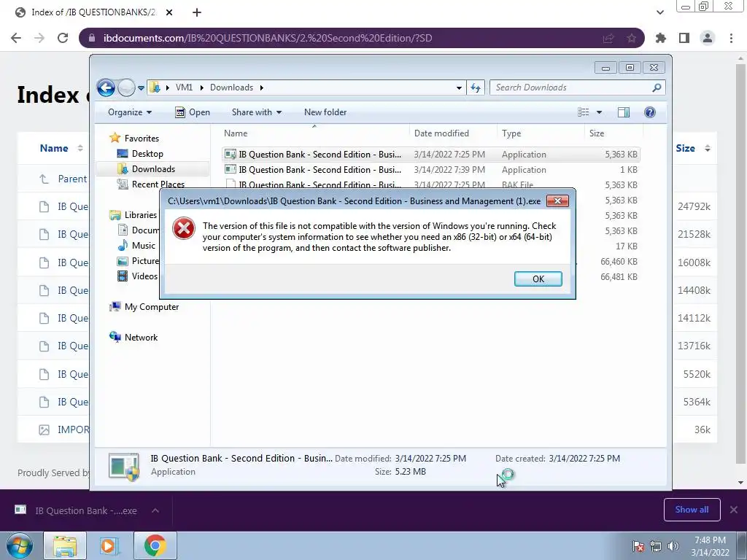
Task: Open Chrome three-dot menu
Action: (731, 38)
